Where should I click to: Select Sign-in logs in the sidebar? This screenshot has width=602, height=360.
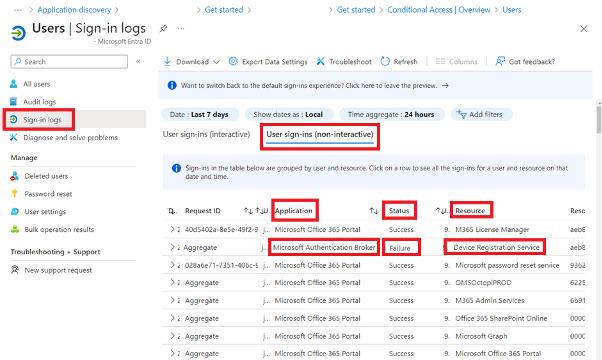click(42, 120)
